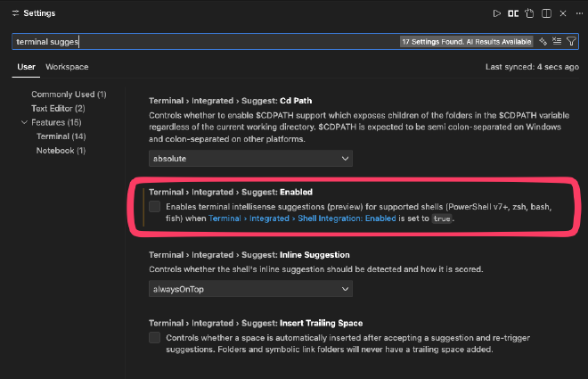588x379 pixels.
Task: Click the 'Suggest: Inline Suggestion' setting title
Action: (x=249, y=255)
